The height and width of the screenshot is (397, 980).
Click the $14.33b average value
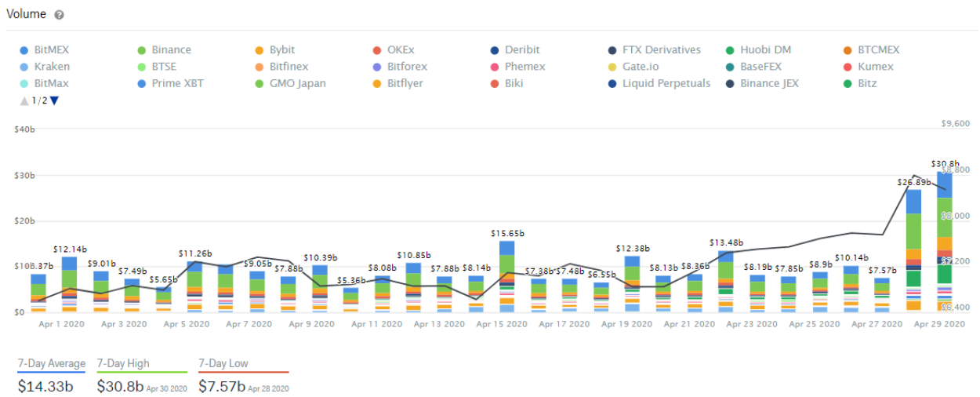coord(45,385)
